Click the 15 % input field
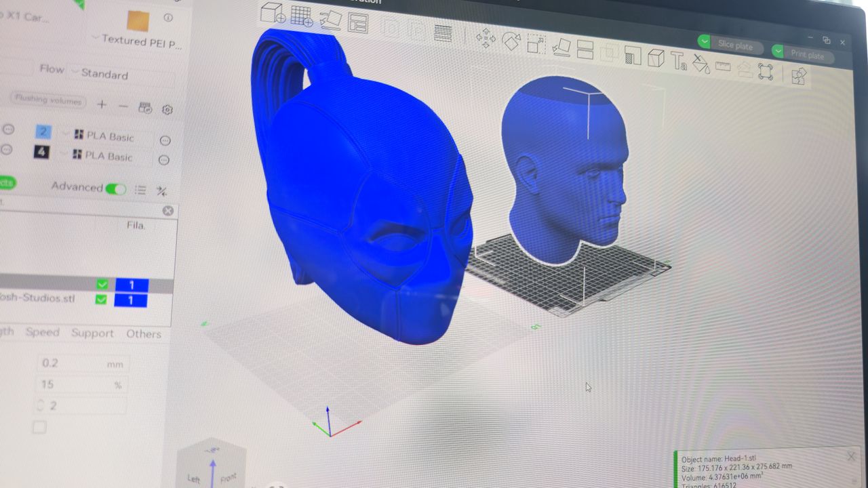 [x=81, y=384]
